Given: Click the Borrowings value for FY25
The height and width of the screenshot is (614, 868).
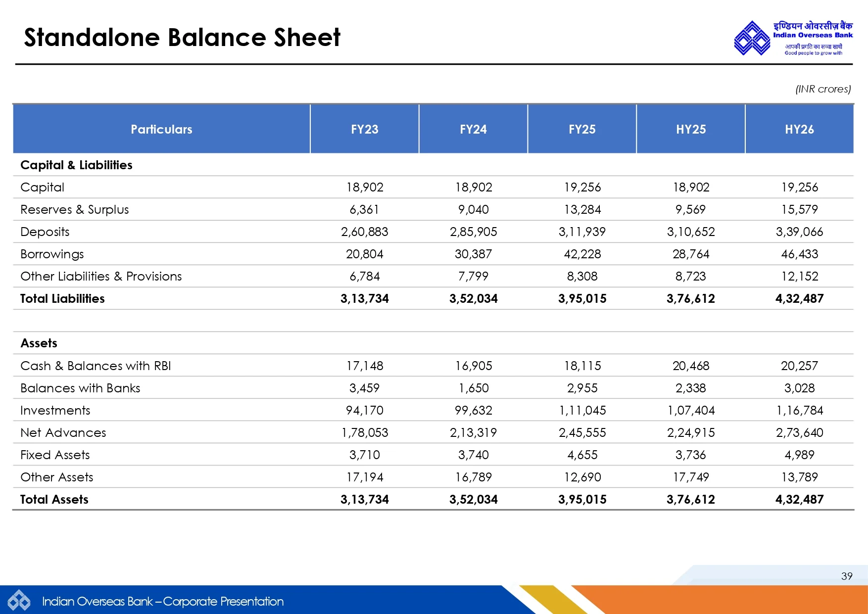Looking at the screenshot, I should [582, 254].
